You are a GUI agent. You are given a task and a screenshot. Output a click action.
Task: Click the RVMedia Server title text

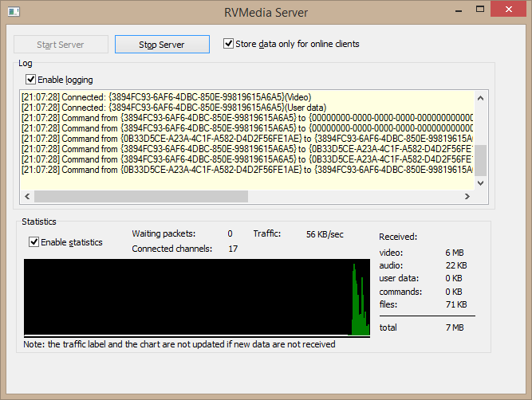click(266, 11)
